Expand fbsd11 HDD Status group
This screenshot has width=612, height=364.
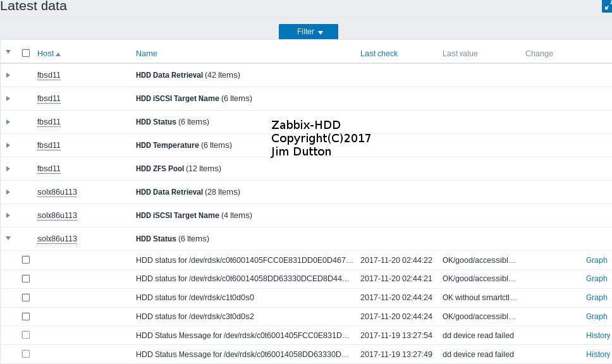click(8, 122)
